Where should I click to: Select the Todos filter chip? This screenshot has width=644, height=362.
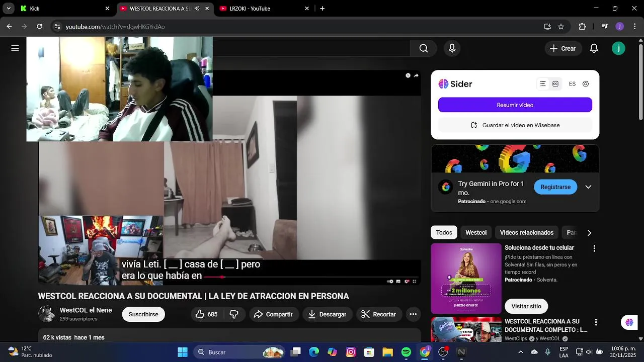[444, 232]
